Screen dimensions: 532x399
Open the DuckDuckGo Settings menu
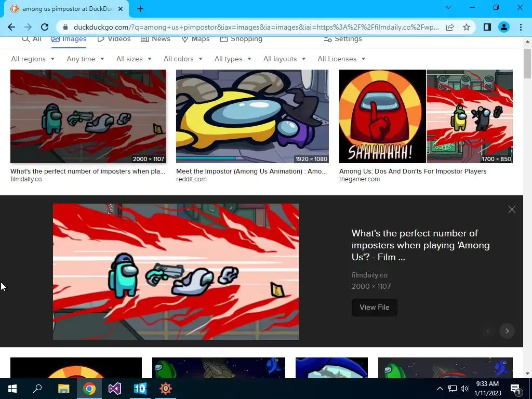pos(343,38)
